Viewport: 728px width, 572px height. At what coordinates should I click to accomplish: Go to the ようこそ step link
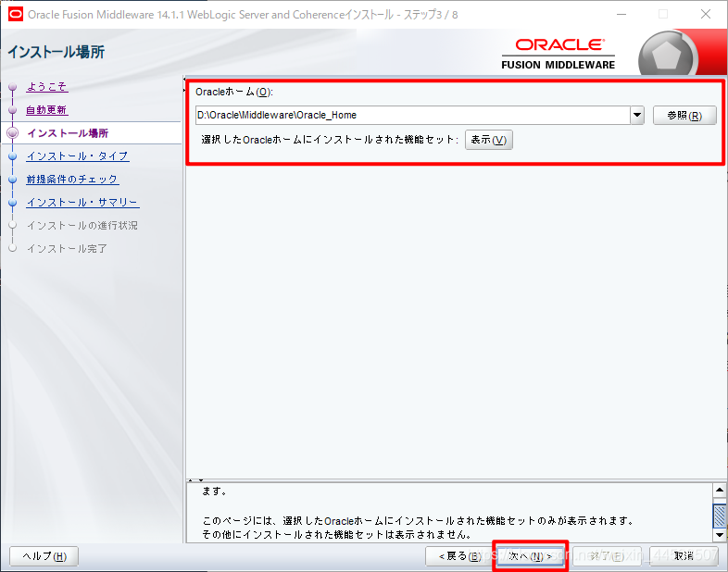47,87
